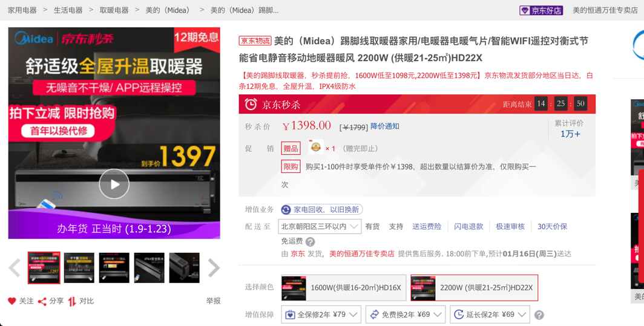The width and height of the screenshot is (644, 326).
Task: Open delivery address dropdown 北京朝阳区三环以内
Action: [320, 226]
